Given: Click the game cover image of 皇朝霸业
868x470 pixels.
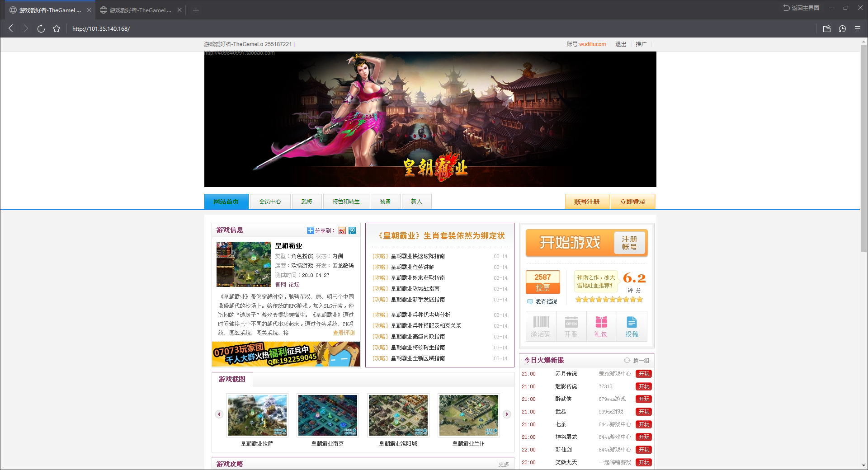Looking at the screenshot, I should [x=244, y=264].
